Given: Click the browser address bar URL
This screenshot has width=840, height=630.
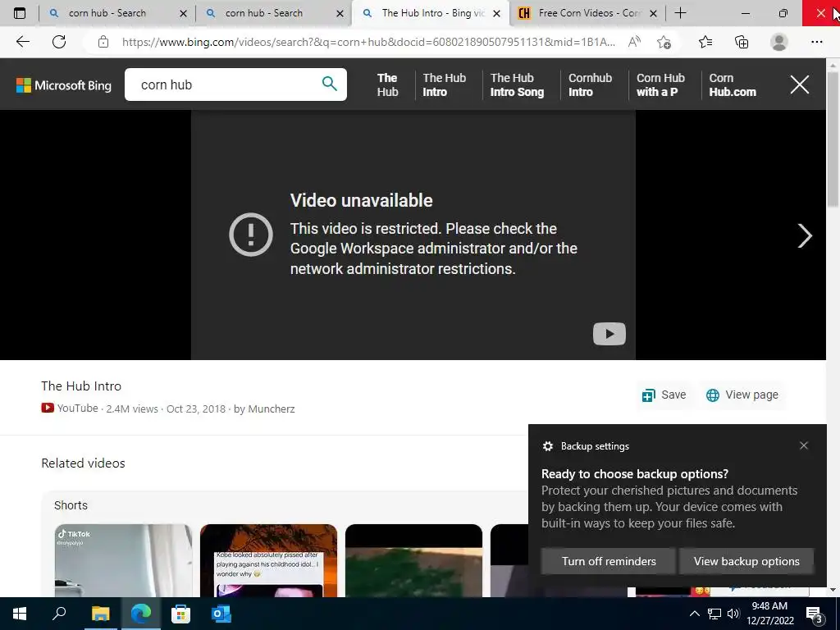Looking at the screenshot, I should click(368, 42).
